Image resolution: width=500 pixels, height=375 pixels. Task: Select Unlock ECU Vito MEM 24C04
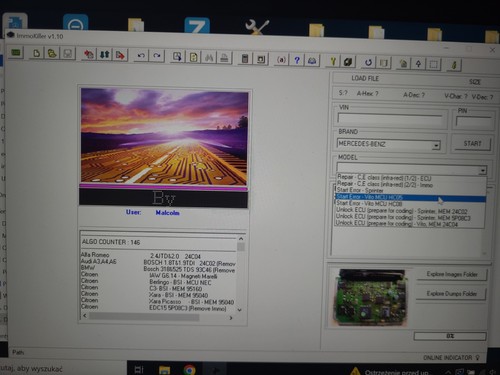point(397,224)
